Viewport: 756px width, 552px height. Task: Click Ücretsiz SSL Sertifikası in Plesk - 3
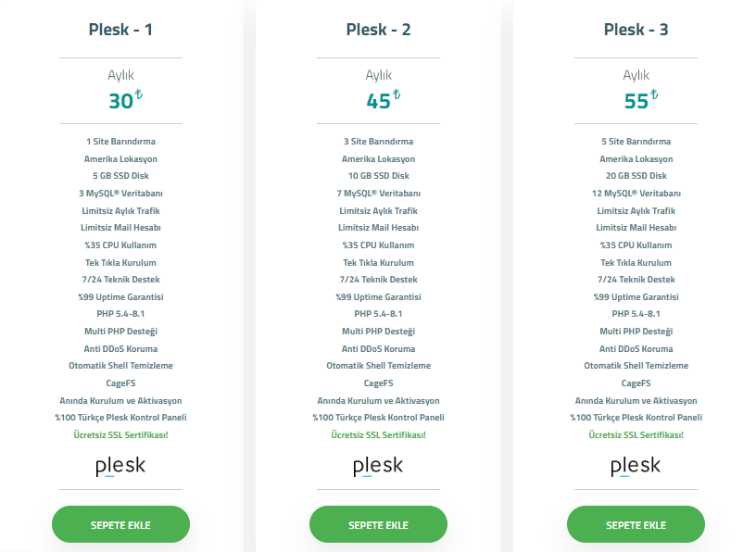click(636, 435)
